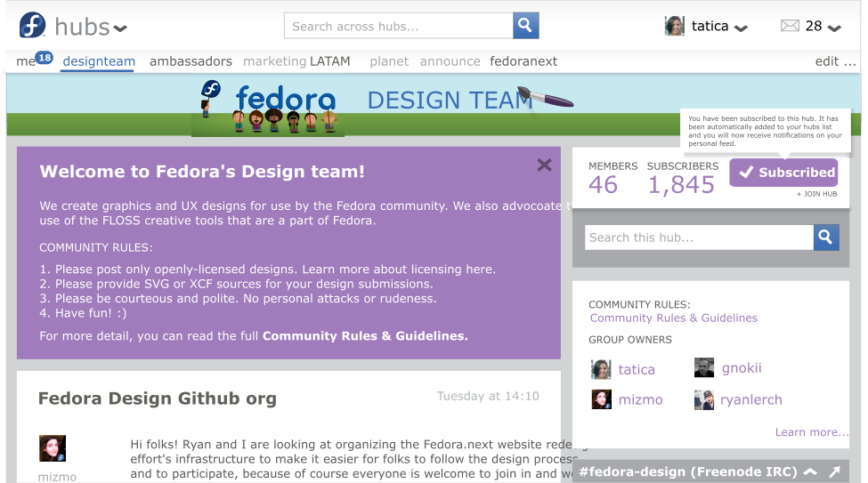The width and height of the screenshot is (868, 483).
Task: Switch to the fedoranext hub tab
Action: pos(523,61)
